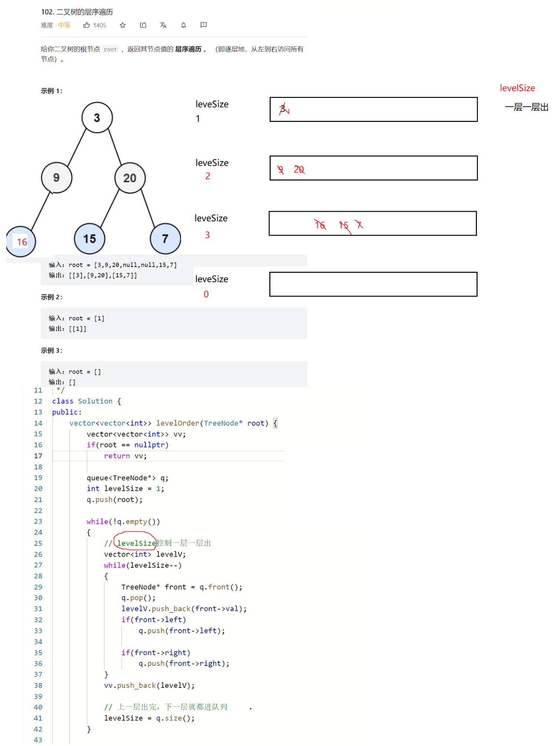Click the while(levelSize--) line
The width and height of the screenshot is (560, 746).
pyautogui.click(x=143, y=565)
